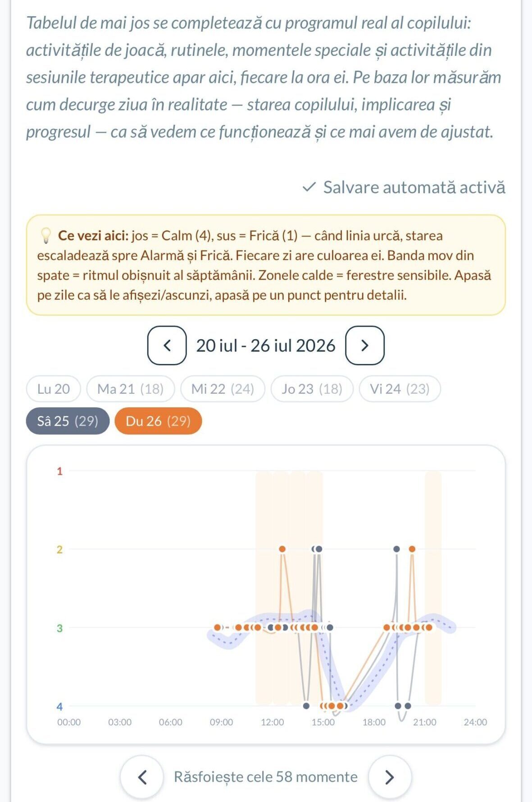Show the Ma 21 day line

(131, 389)
